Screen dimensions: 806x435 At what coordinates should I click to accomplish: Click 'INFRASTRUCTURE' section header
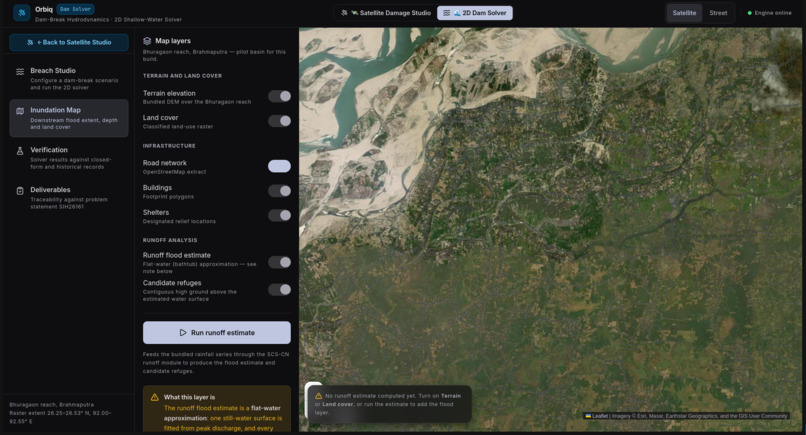(x=169, y=146)
